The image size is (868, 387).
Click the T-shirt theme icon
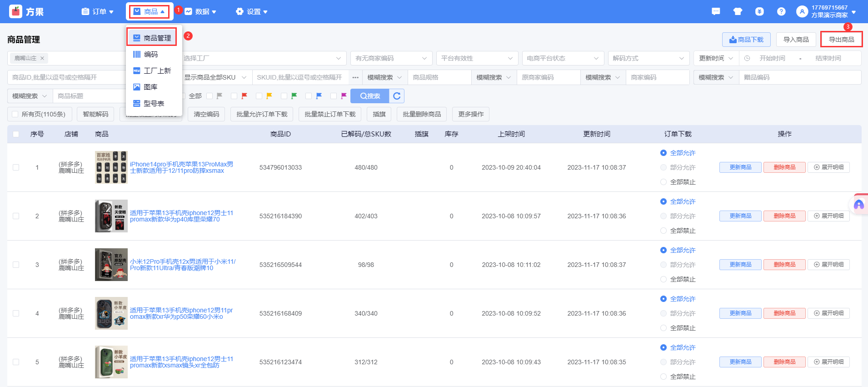point(738,11)
